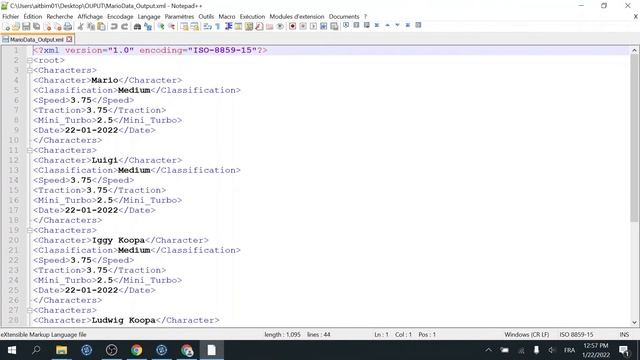Click the Open file toolbar icon
The image size is (640, 360).
click(x=16, y=27)
